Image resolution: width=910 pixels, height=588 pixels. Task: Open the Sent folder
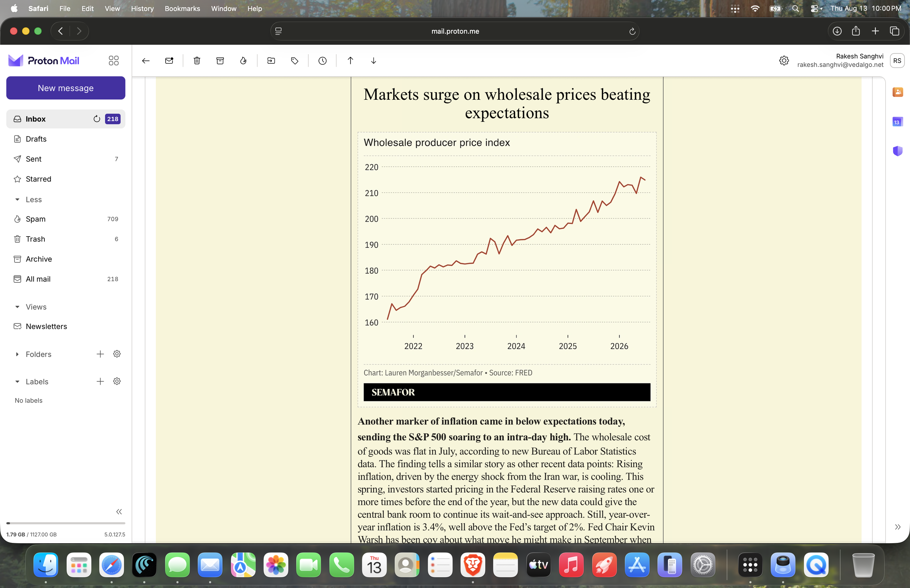pyautogui.click(x=66, y=159)
